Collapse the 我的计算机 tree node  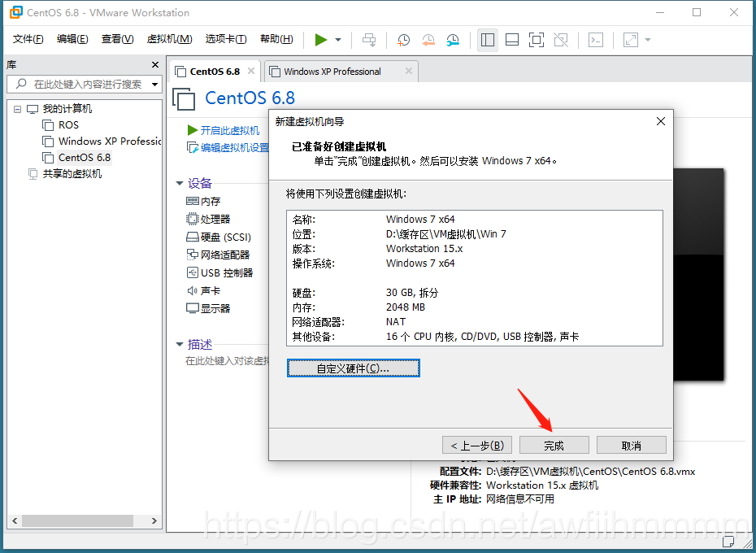[x=17, y=109]
